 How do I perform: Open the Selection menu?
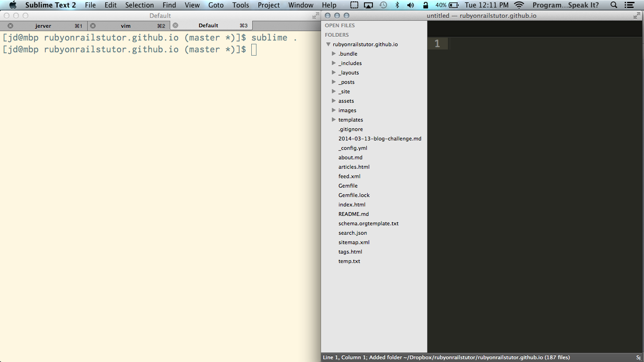[140, 5]
